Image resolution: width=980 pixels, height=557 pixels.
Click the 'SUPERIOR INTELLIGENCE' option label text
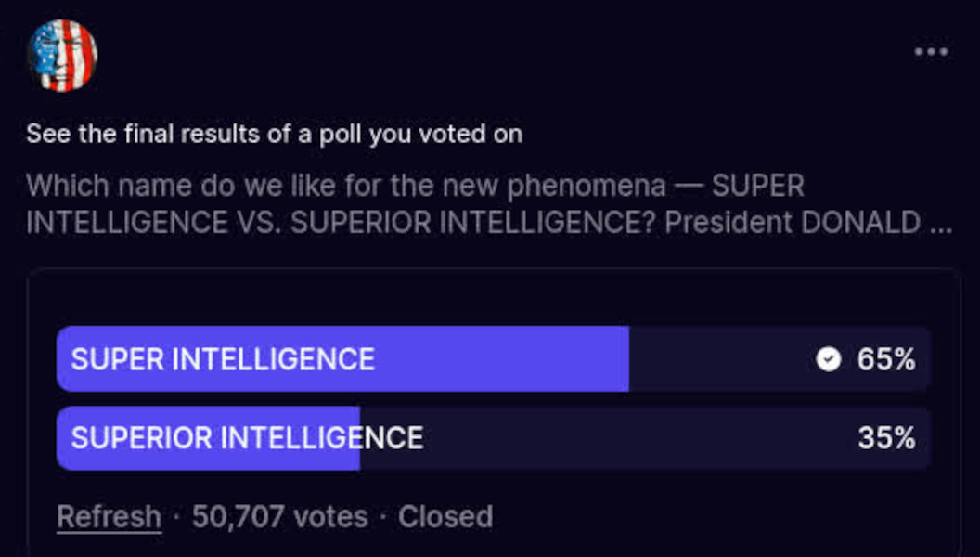point(247,437)
